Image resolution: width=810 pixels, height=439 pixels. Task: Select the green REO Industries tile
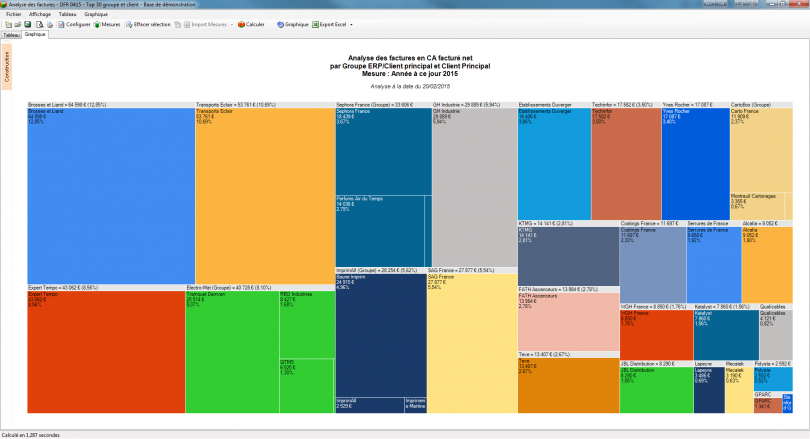click(307, 324)
